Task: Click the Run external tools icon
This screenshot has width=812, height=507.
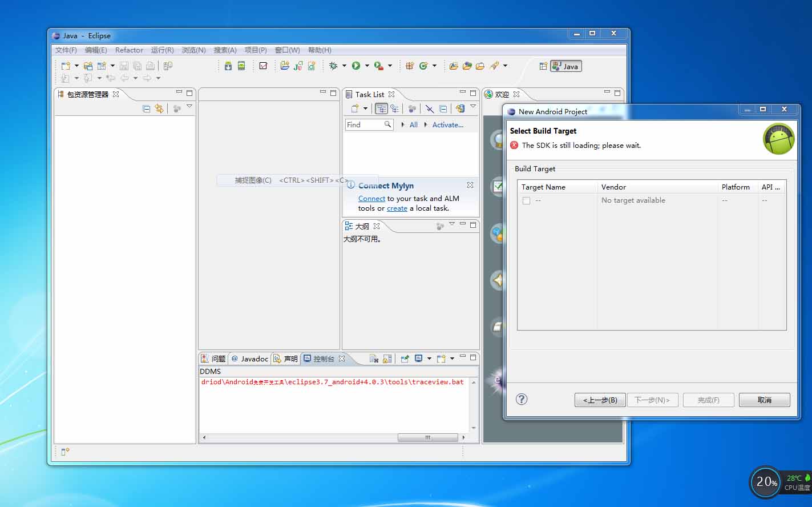Action: click(379, 66)
